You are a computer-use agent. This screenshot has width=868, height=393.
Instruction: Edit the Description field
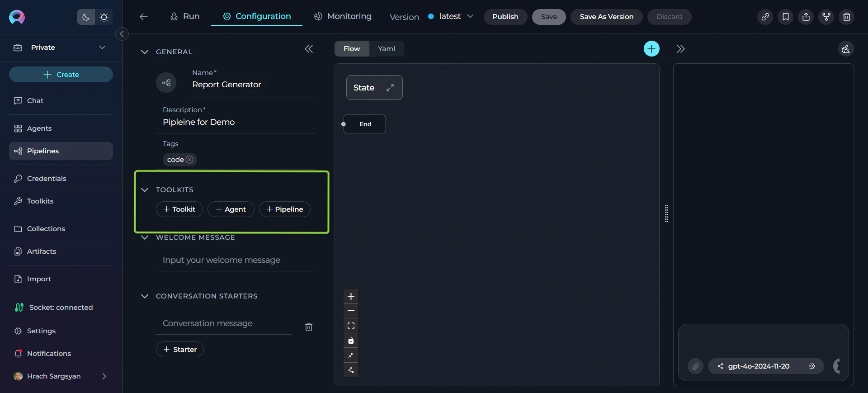[236, 122]
